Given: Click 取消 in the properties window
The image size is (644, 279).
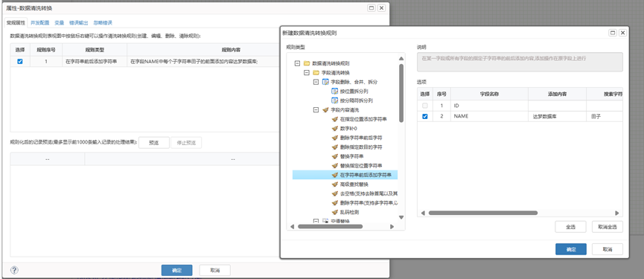Looking at the screenshot, I should point(215,270).
